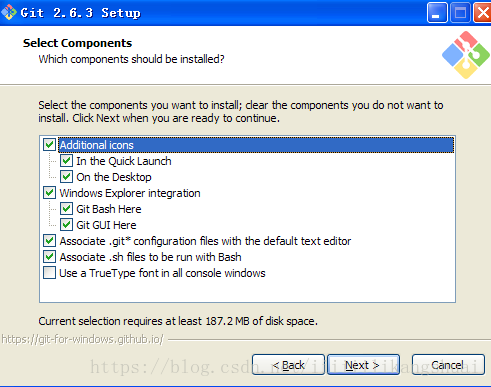Uncheck Associate .sh files with Bash
The width and height of the screenshot is (491, 387).
pyautogui.click(x=49, y=257)
